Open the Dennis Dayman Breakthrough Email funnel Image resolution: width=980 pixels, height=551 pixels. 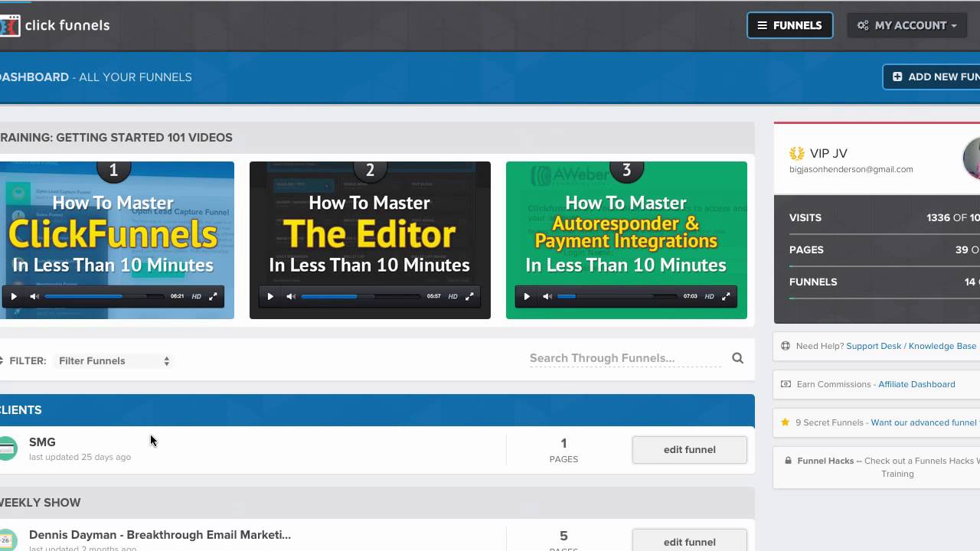(160, 535)
